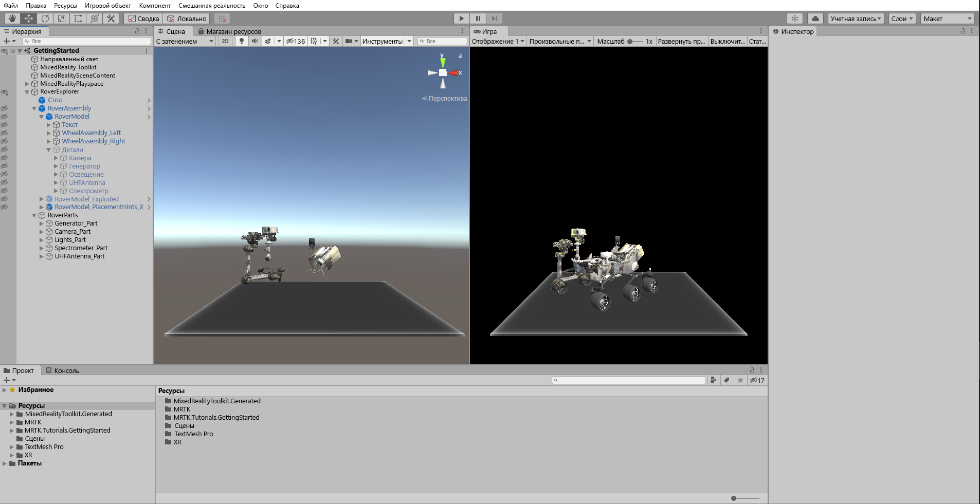The height and width of the screenshot is (504, 980).
Task: Click the grid snapping icon in toolbar
Action: [x=222, y=18]
